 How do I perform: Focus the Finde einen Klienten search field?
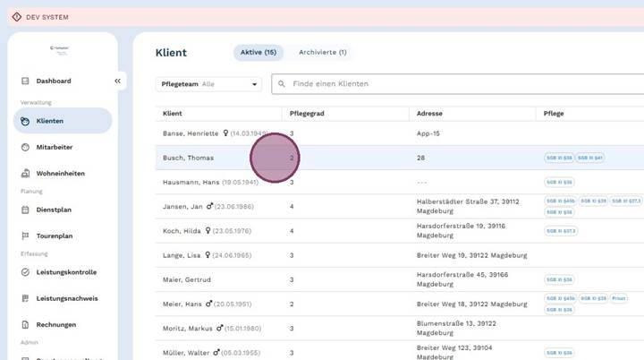(x=458, y=84)
